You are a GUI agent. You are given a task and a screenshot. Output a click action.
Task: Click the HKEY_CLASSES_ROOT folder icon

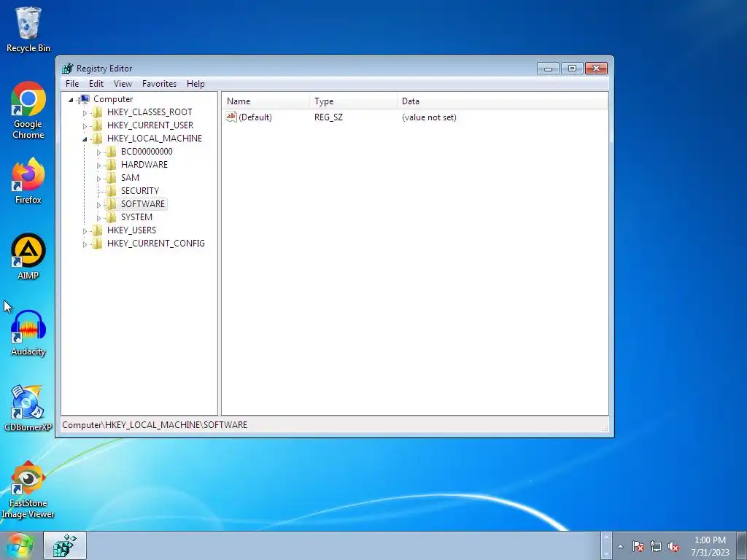pos(98,112)
